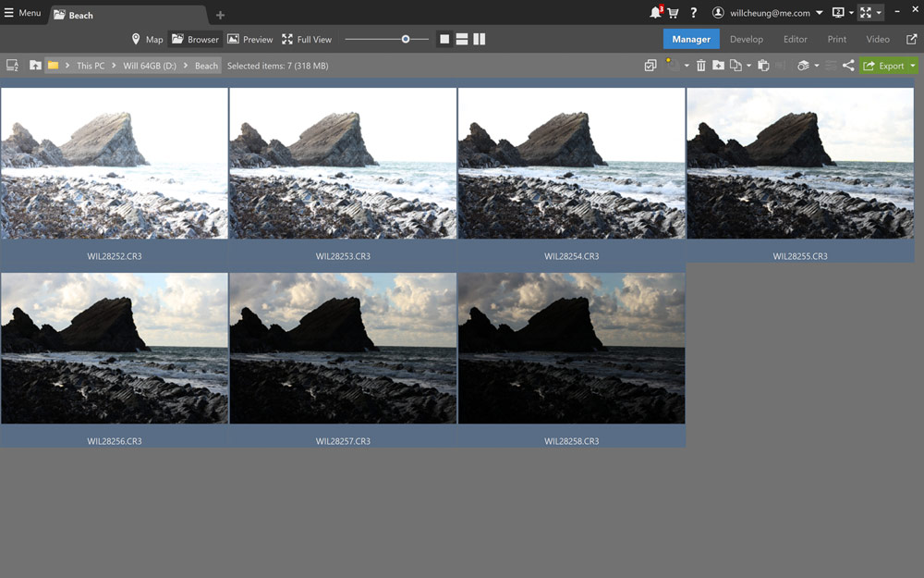This screenshot has height=578, width=924.
Task: Toggle fullscreen mode icon in title bar
Action: pos(865,12)
